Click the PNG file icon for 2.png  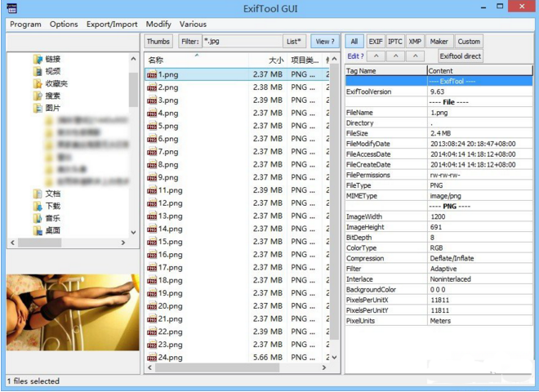[x=152, y=87]
